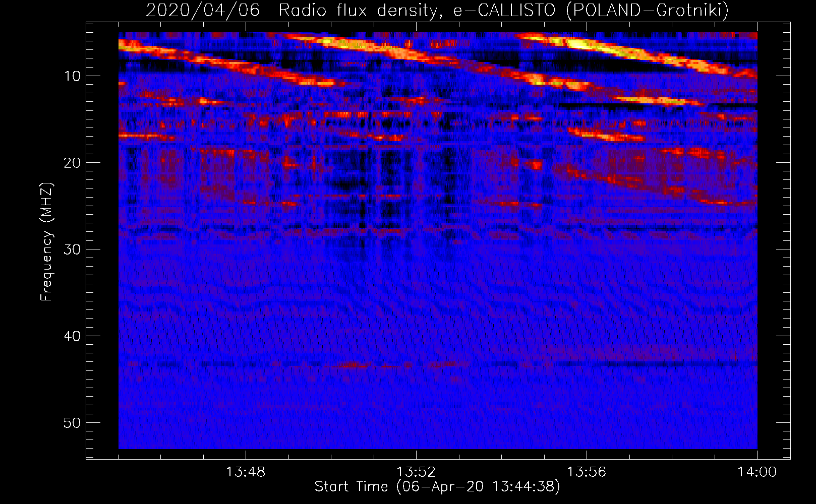
Task: Click the 13:56 time tick label
Action: point(587,472)
